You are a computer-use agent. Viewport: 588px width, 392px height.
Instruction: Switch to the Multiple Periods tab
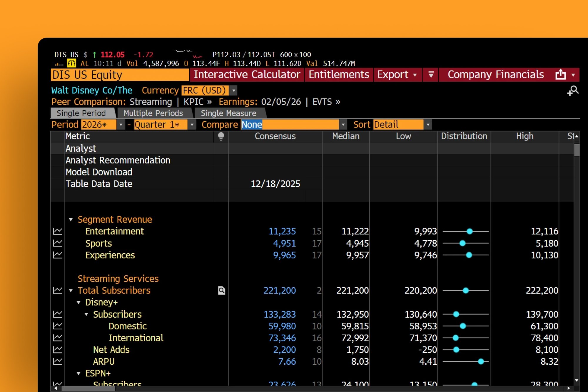point(153,113)
